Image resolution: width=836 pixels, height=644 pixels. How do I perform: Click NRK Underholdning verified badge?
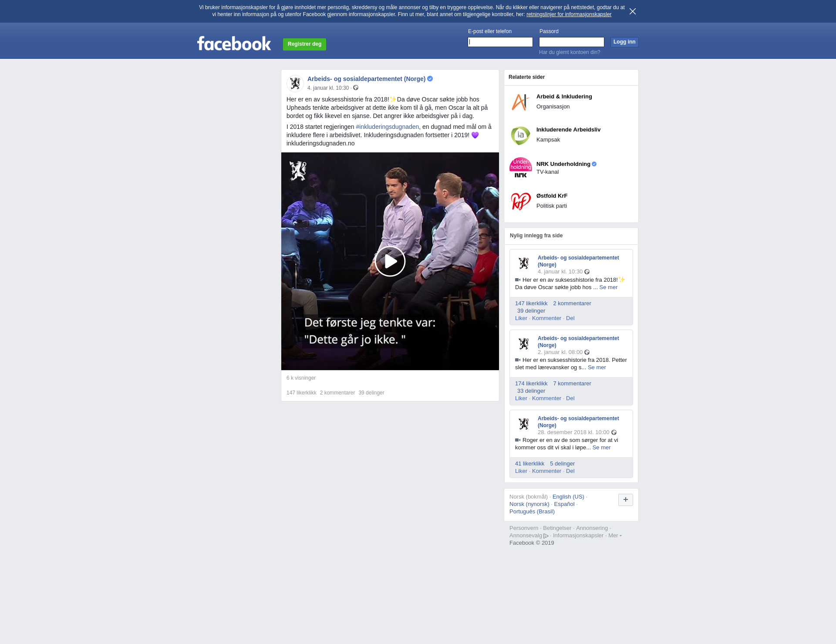click(x=594, y=164)
